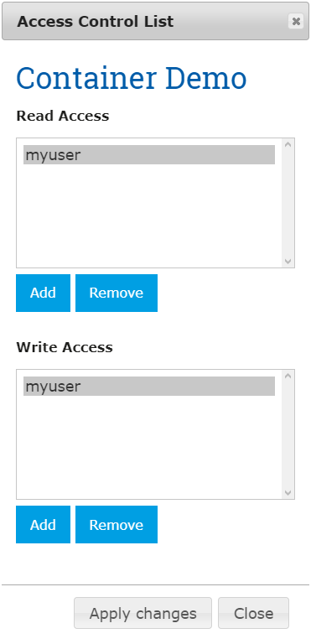Viewport: 311px width, 644px height.
Task: Click the Write Access label
Action: tap(65, 347)
